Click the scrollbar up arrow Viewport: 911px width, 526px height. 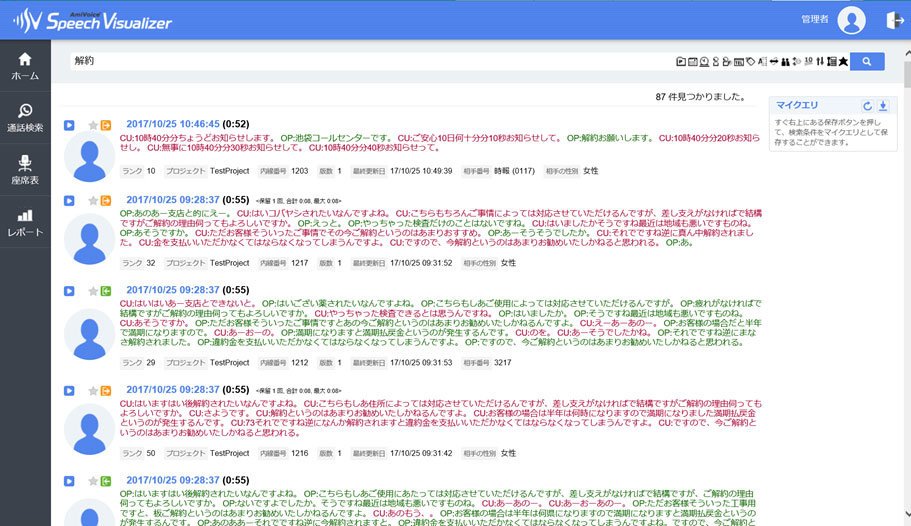point(908,53)
